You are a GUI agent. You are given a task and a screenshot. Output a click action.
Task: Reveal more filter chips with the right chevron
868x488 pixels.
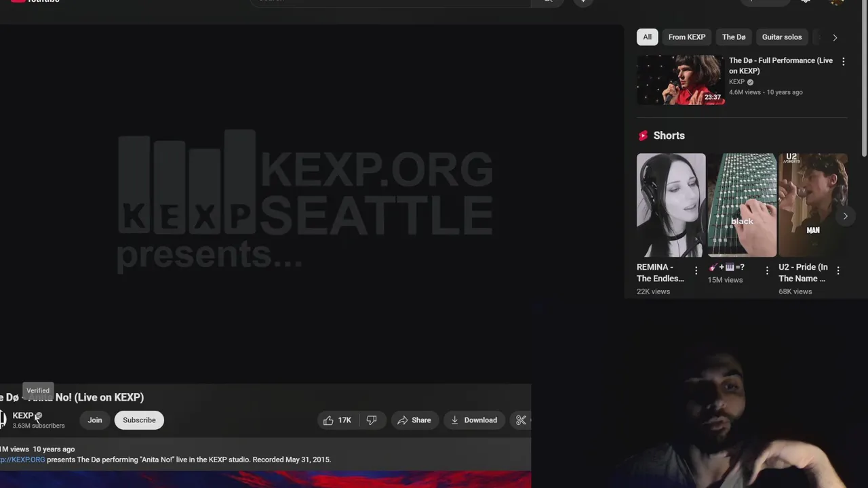pyautogui.click(x=835, y=37)
